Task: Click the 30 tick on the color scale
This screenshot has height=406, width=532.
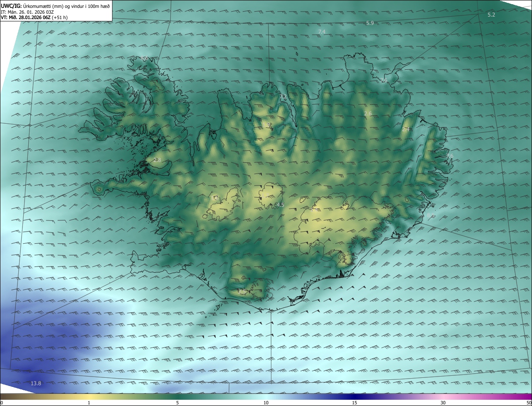Action: point(443,403)
